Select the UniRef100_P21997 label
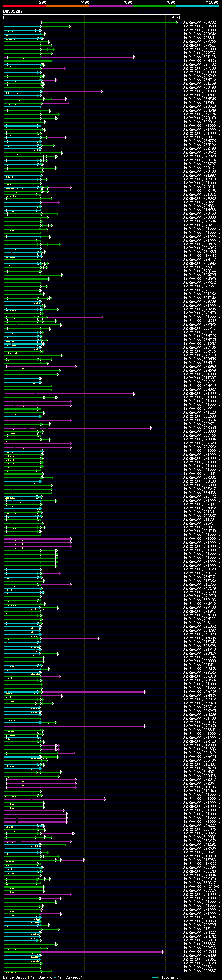This screenshot has width=222, height=980. click(x=199, y=175)
